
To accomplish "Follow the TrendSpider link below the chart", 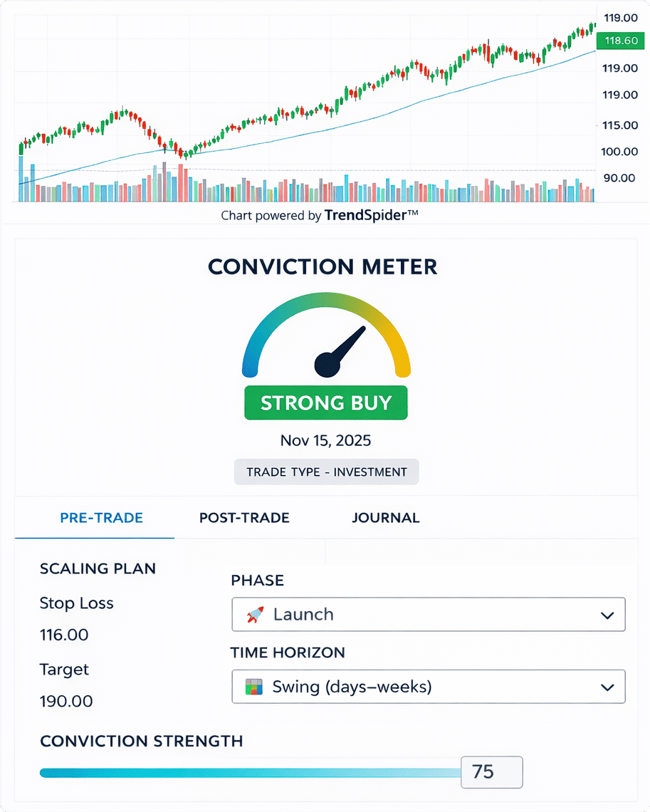I will tap(371, 215).
